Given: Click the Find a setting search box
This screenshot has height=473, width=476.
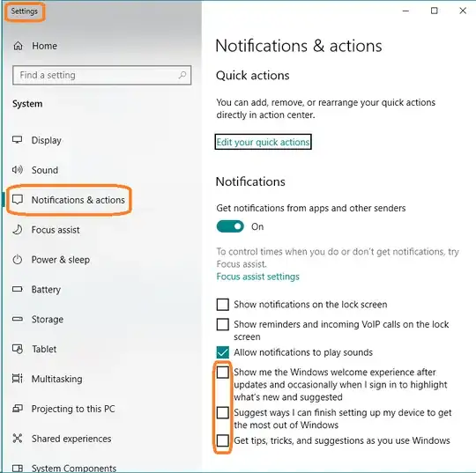Looking at the screenshot, I should 102,75.
